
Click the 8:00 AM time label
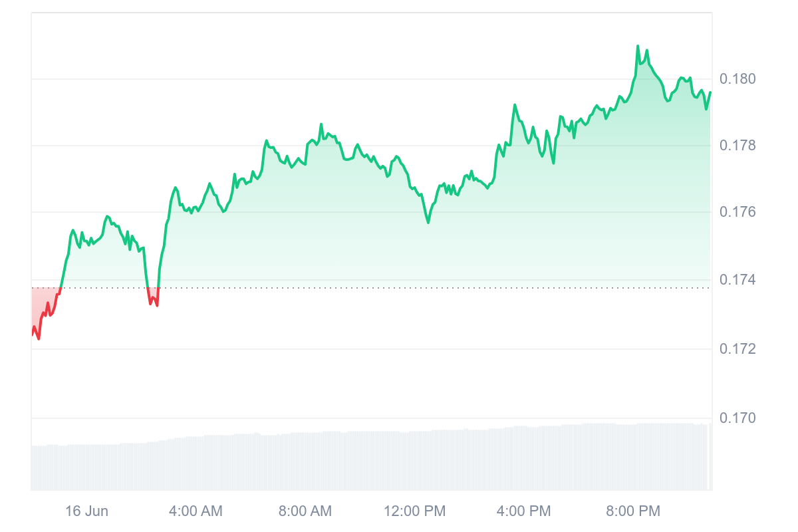(x=305, y=511)
